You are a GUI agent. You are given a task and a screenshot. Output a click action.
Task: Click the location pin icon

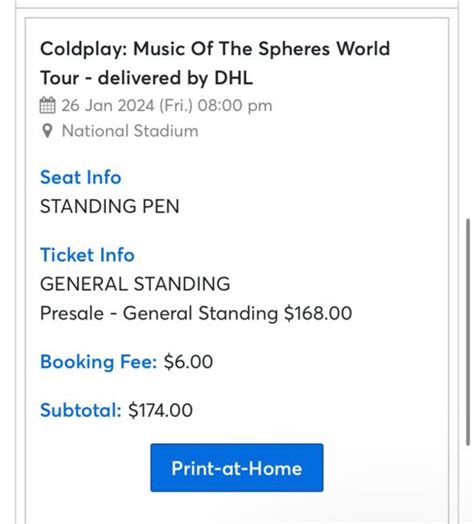point(47,131)
